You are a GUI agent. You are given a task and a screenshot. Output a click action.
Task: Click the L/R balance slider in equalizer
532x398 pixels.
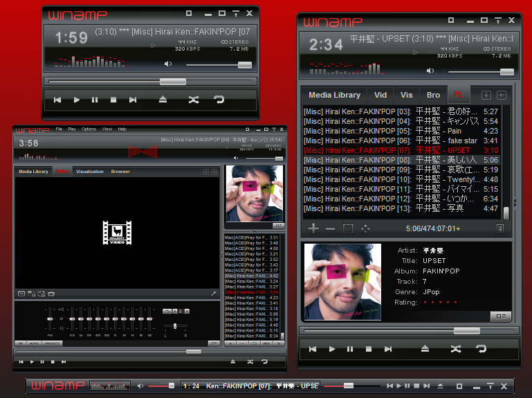coord(175,326)
